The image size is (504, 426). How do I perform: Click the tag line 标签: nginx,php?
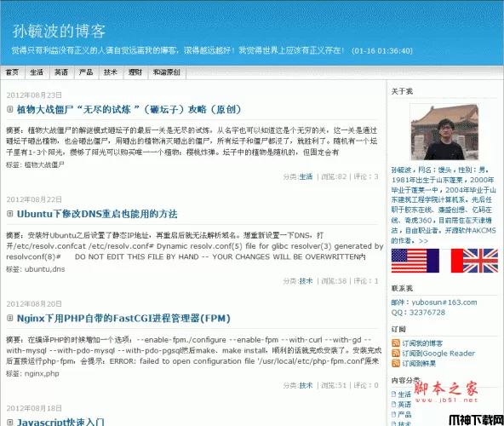[x=32, y=373]
